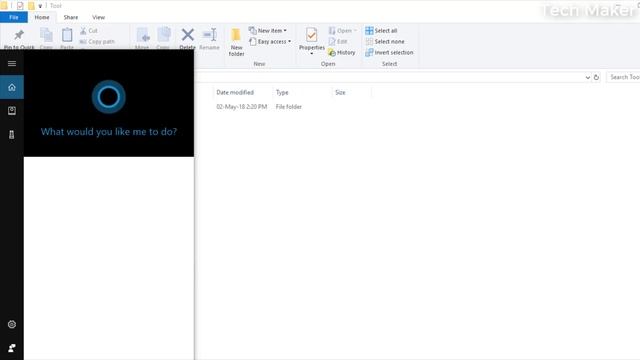
Task: Click Pin to Quick access
Action: pyautogui.click(x=19, y=39)
